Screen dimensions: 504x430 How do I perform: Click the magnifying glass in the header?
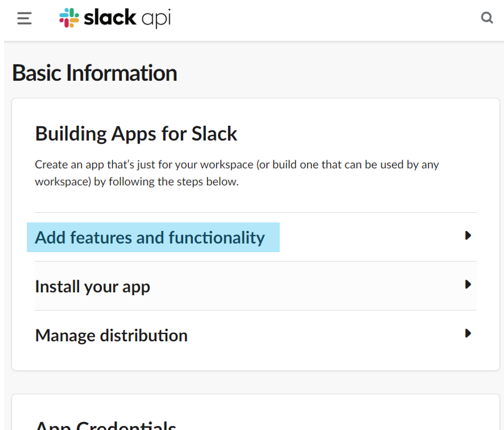point(487,18)
